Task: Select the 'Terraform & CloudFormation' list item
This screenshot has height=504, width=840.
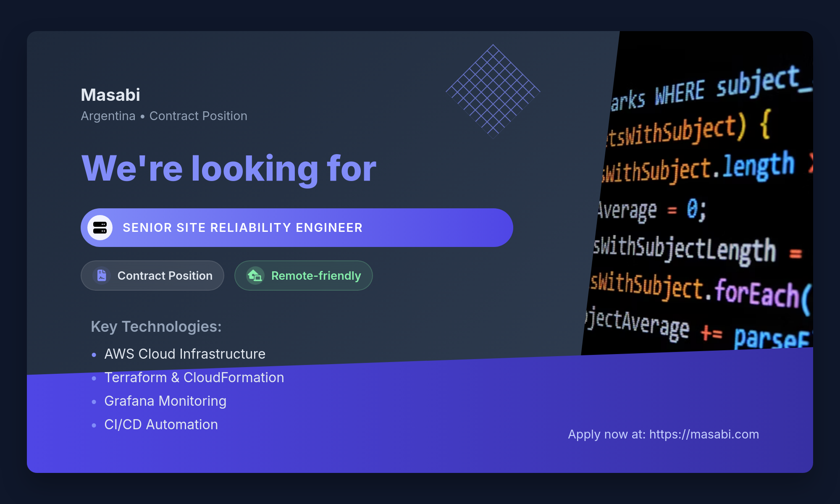Action: 194,378
